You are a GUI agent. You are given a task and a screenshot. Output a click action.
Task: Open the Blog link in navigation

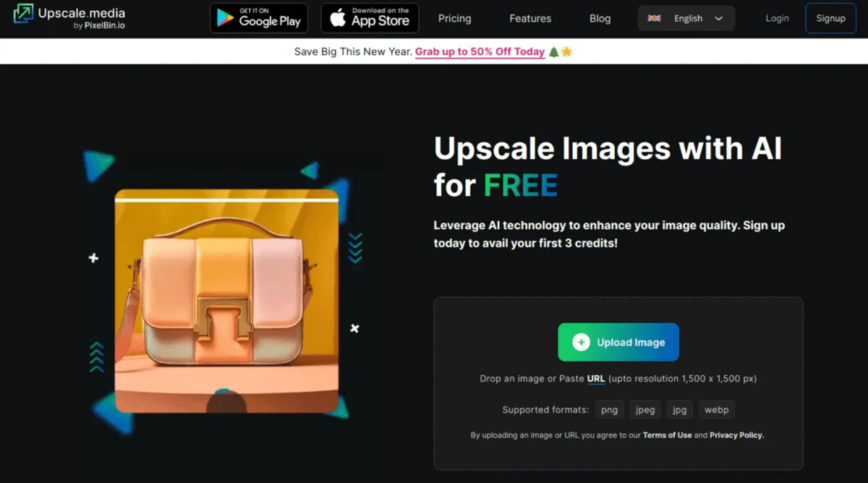pyautogui.click(x=600, y=19)
